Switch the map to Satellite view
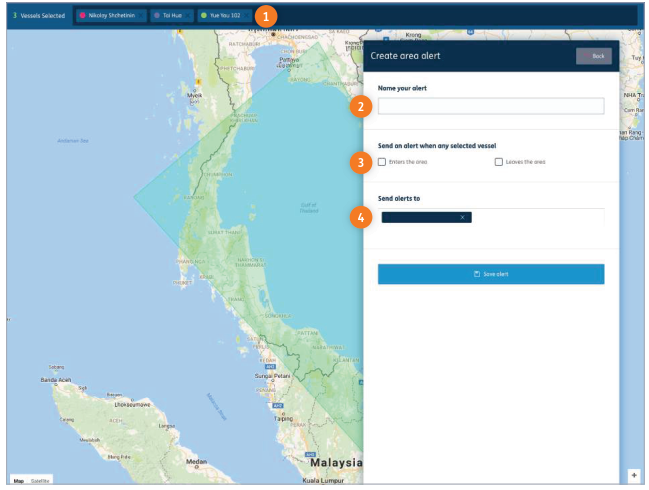This screenshot has width=649, height=490. [40, 481]
